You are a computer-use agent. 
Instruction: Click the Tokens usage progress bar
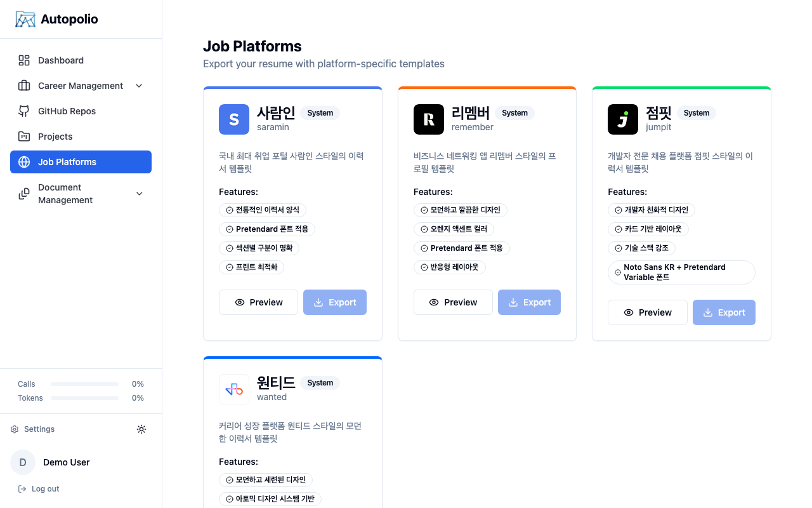(84, 398)
